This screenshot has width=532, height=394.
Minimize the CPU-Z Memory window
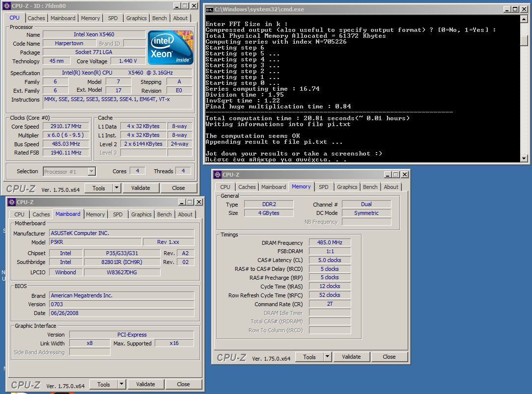388,175
